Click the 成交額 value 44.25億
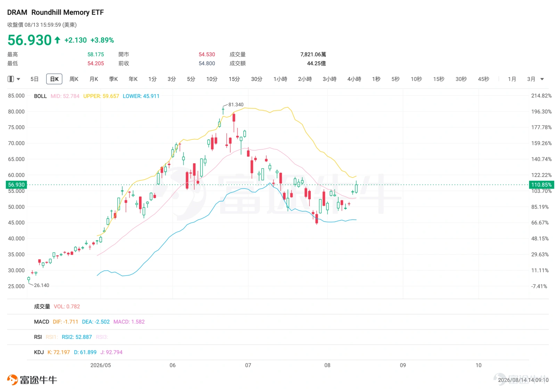This screenshot has width=556, height=392. pos(317,64)
